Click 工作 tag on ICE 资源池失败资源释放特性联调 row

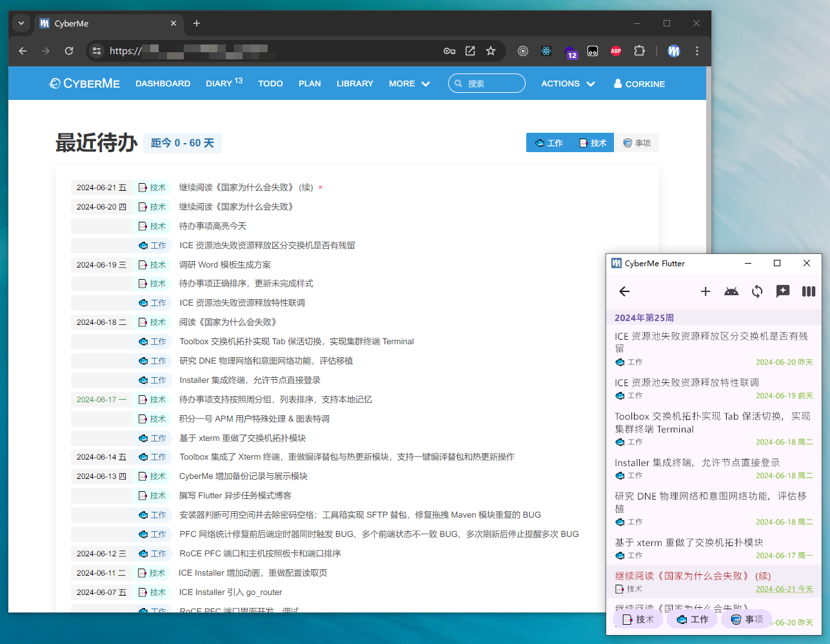click(x=153, y=303)
